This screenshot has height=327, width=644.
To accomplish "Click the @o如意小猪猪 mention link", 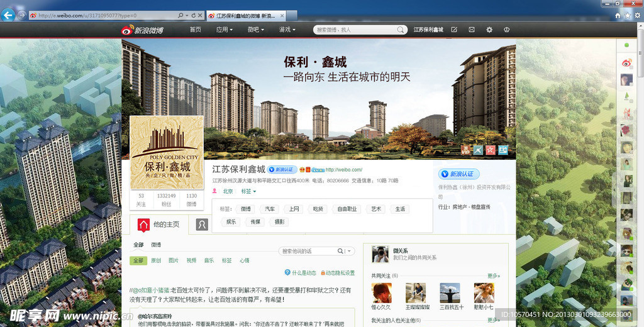I will click(x=151, y=291).
